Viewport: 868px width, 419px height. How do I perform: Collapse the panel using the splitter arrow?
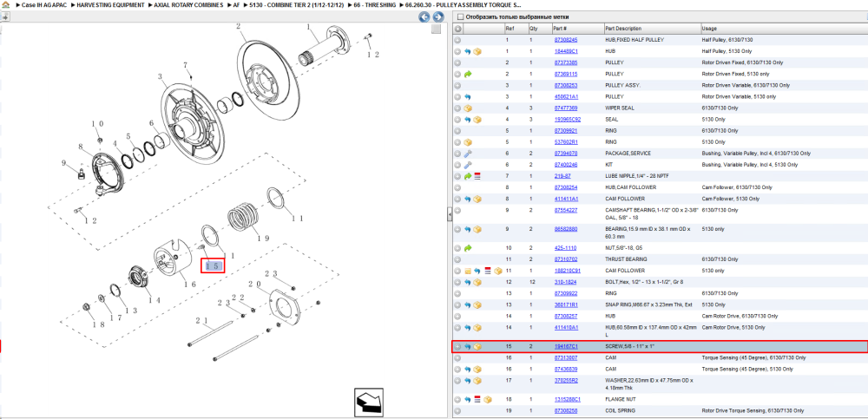[450, 213]
